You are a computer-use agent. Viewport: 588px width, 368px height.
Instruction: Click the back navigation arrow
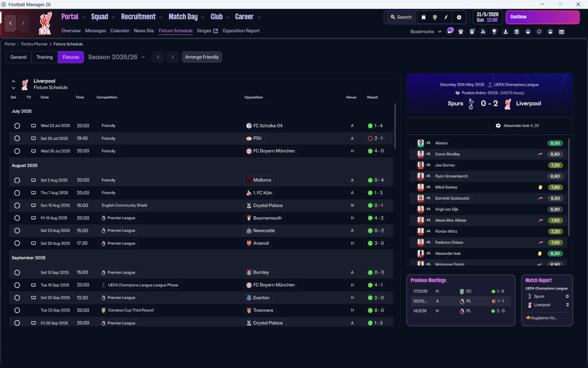point(11,23)
